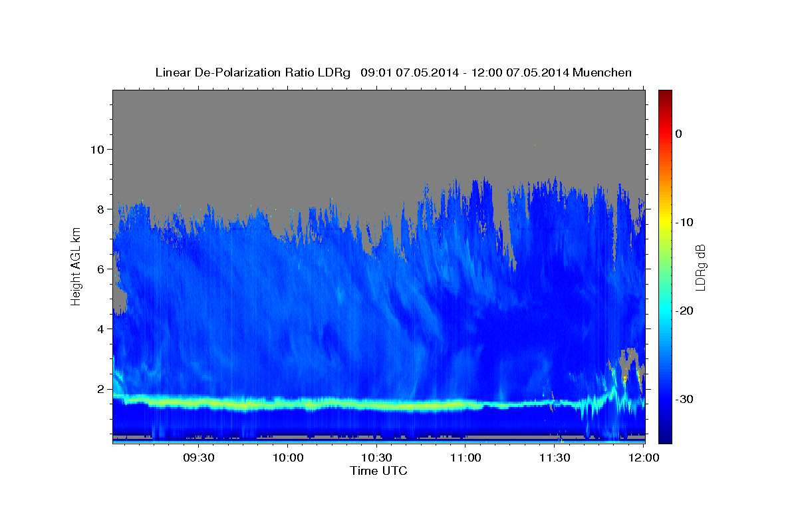Image resolution: width=798 pixels, height=532 pixels.
Task: Click the "LDRg dB" colorbar label
Action: pyautogui.click(x=700, y=267)
